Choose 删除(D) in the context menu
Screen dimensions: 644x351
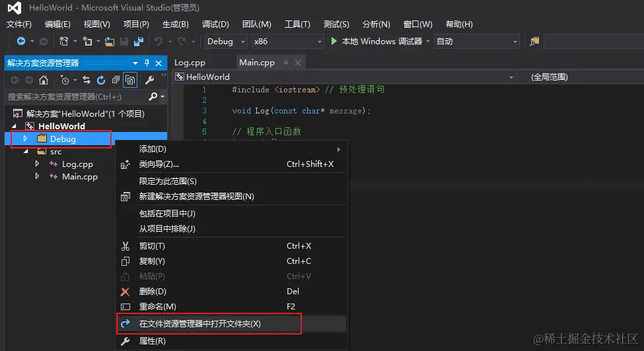(x=232, y=292)
